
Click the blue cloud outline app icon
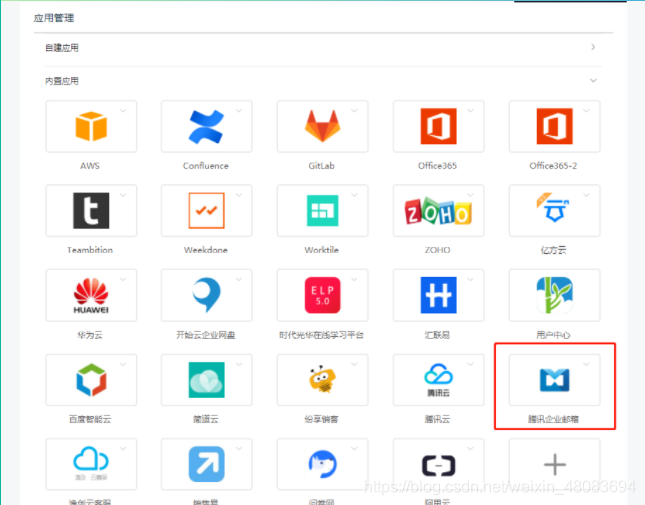point(91,463)
